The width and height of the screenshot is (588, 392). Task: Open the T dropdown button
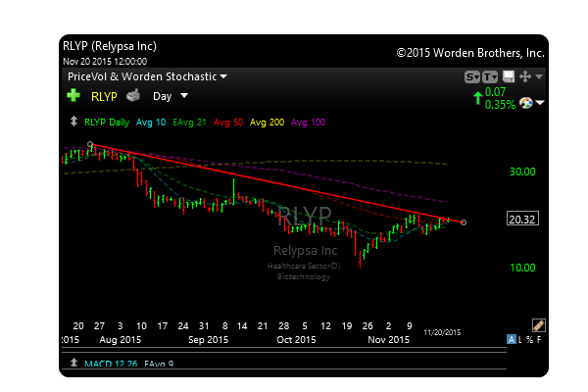pos(490,76)
